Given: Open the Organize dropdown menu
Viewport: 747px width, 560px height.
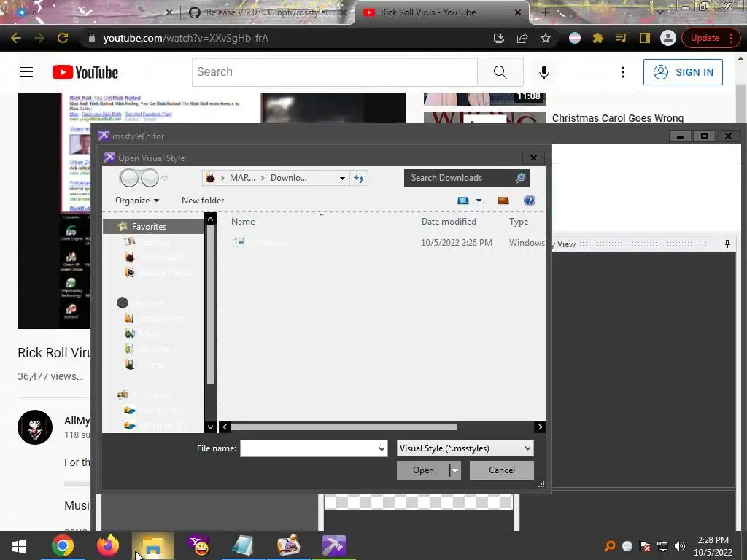Looking at the screenshot, I should pyautogui.click(x=137, y=201).
